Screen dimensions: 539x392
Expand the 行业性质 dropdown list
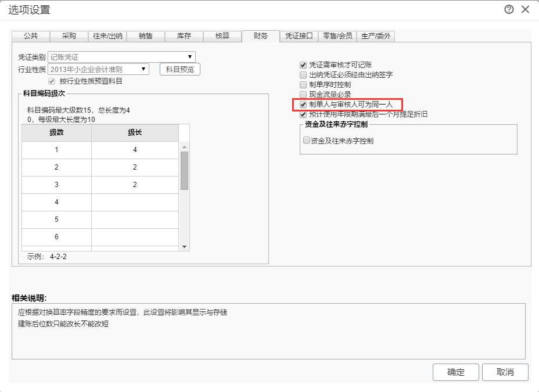pos(143,69)
